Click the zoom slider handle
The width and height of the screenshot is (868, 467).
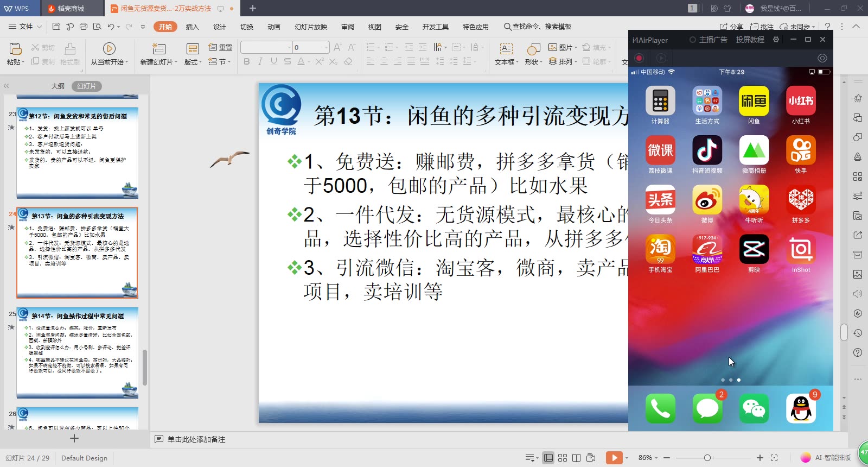point(707,458)
